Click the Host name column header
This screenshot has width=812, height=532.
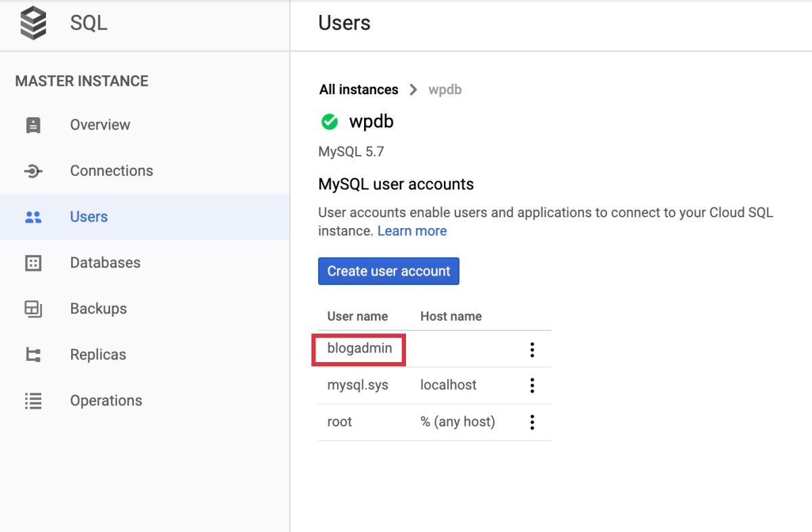(451, 316)
